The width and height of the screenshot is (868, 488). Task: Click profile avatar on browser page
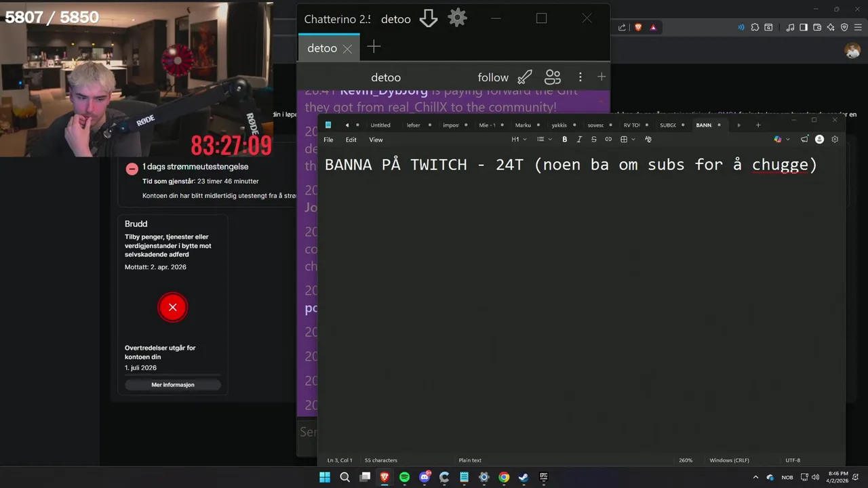pyautogui.click(x=852, y=50)
